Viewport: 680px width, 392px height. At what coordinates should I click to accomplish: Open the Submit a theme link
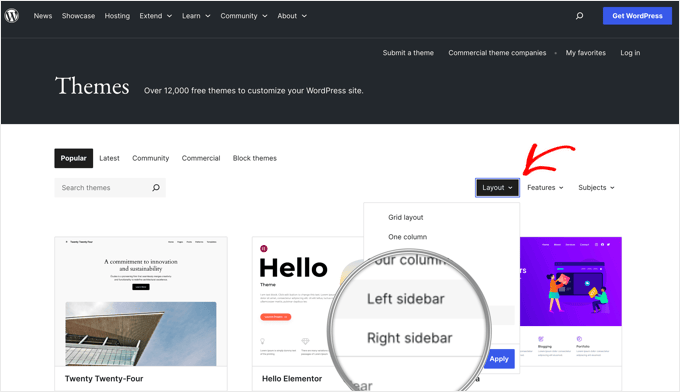point(408,53)
